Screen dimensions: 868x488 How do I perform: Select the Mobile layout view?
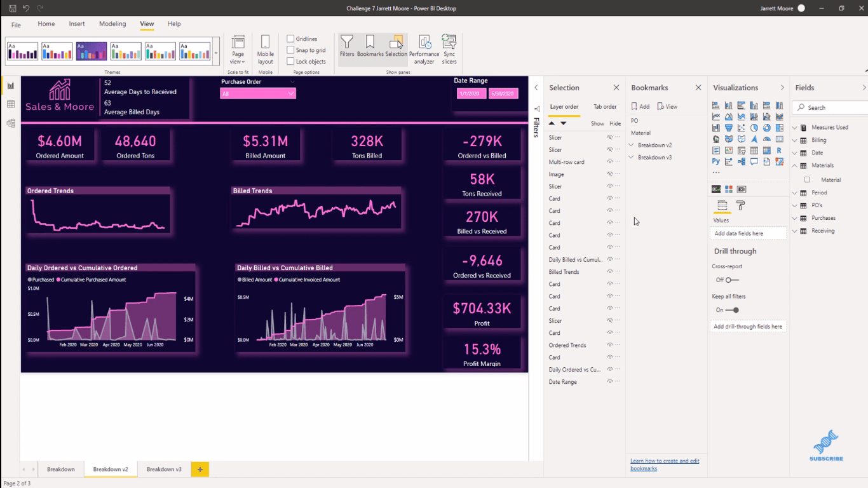265,48
